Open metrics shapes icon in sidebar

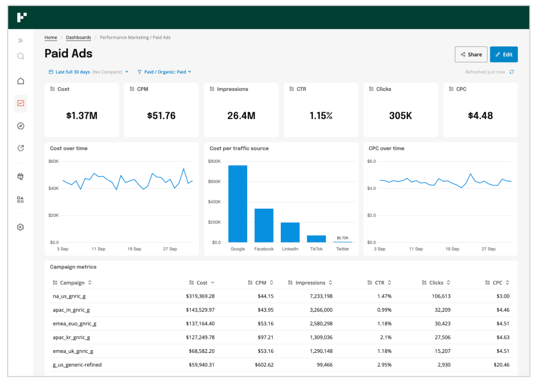pos(21,200)
